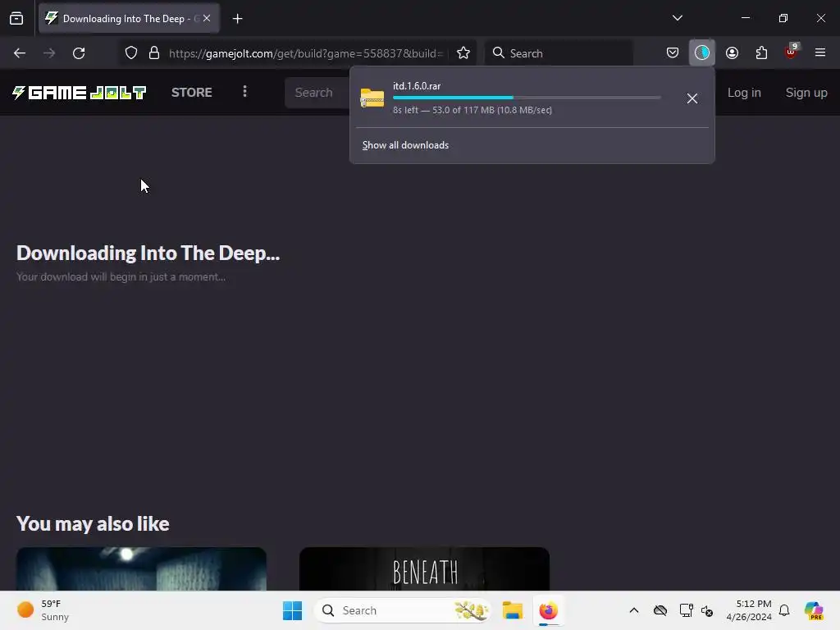This screenshot has height=630, width=840.
Task: Open the Extensions menu
Action: [761, 52]
